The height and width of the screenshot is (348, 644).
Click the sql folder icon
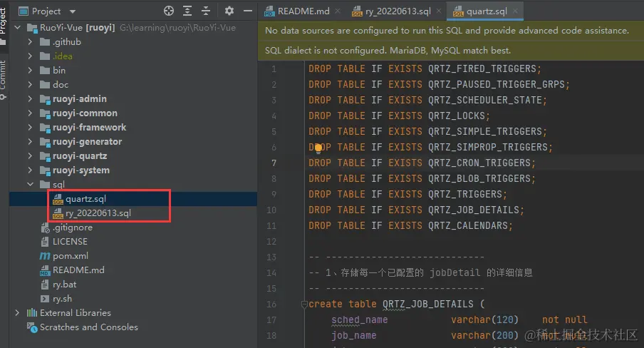click(x=45, y=184)
